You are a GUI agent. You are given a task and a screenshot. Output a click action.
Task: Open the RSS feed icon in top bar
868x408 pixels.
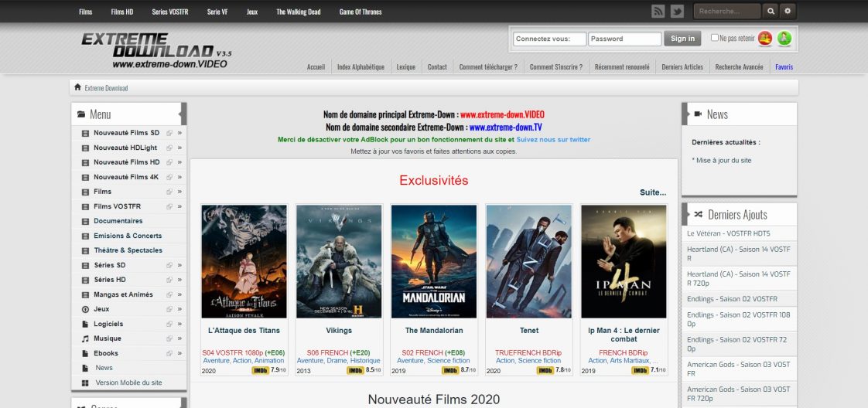tap(658, 11)
